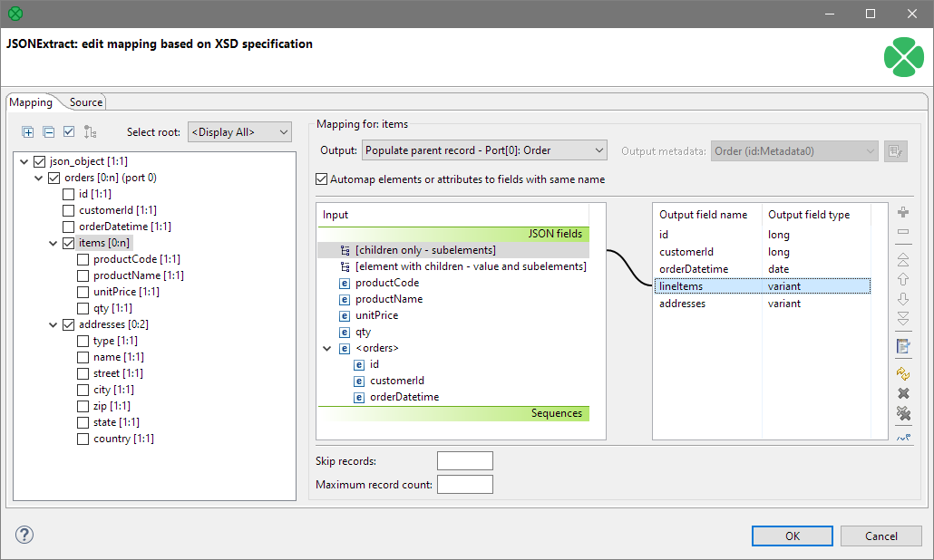Image resolution: width=934 pixels, height=560 pixels.
Task: Switch to the Source tab
Action: [86, 102]
